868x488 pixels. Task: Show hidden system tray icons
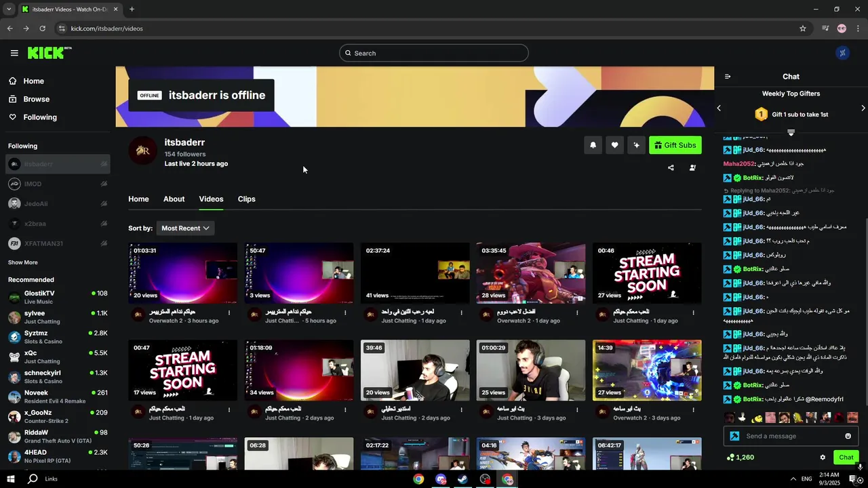(x=793, y=479)
